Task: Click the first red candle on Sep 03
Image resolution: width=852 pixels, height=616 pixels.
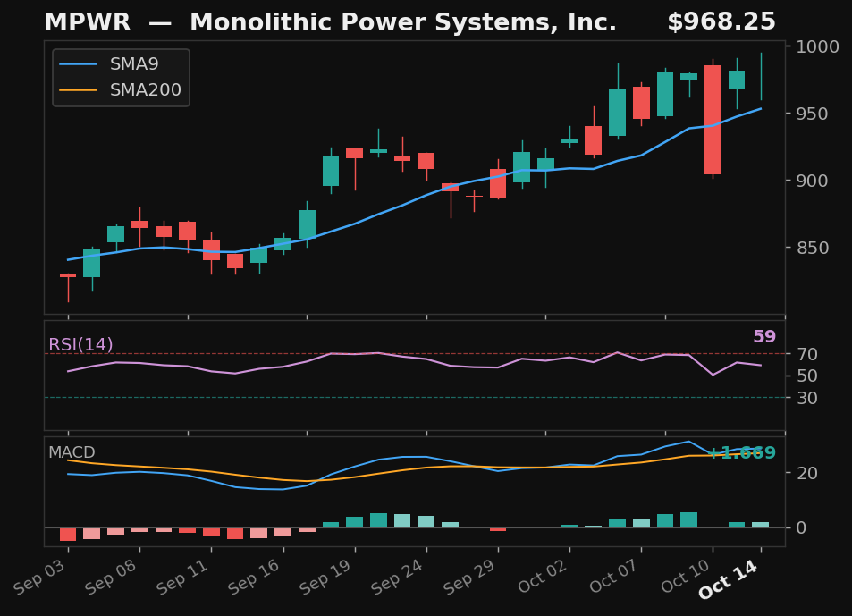Action: coord(68,276)
